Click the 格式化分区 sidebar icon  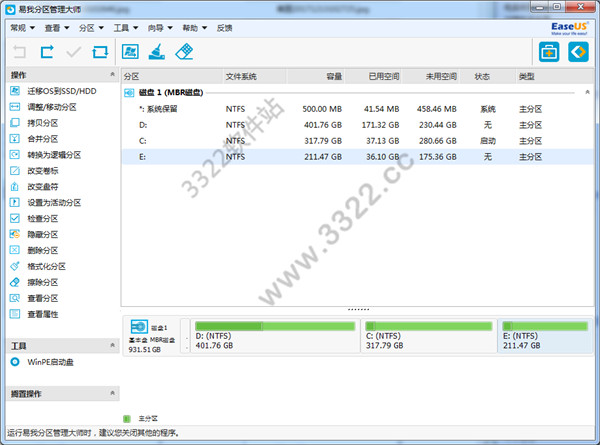click(15, 266)
